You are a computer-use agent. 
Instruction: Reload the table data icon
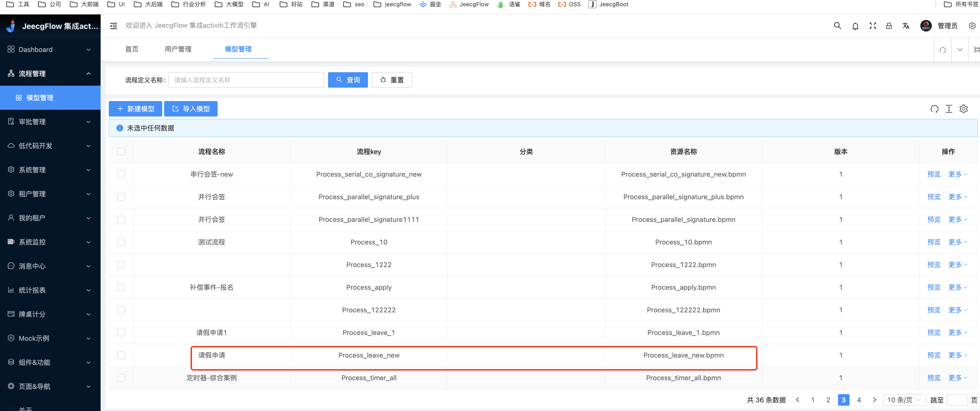point(934,109)
